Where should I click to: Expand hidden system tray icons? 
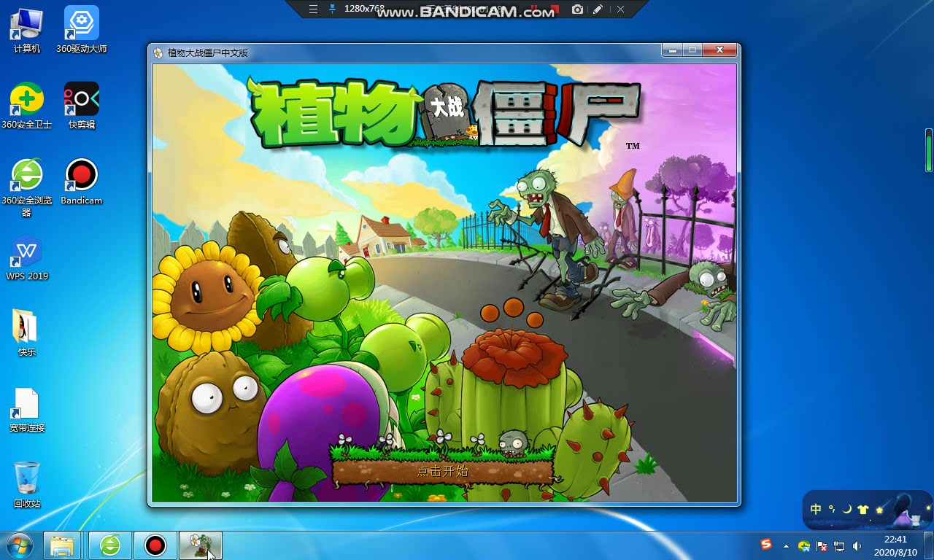[786, 545]
